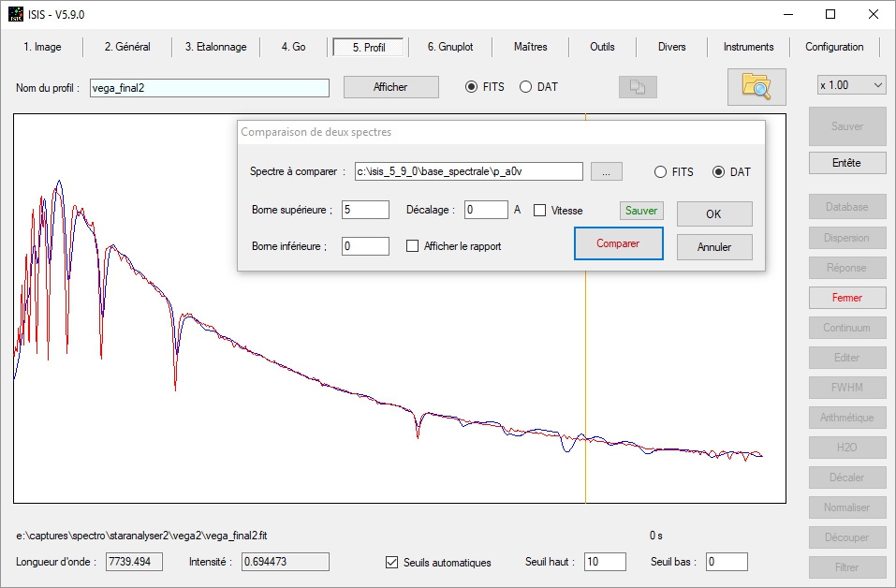Choose DAT in the comparison dialog
This screenshot has width=896, height=588.
[719, 172]
